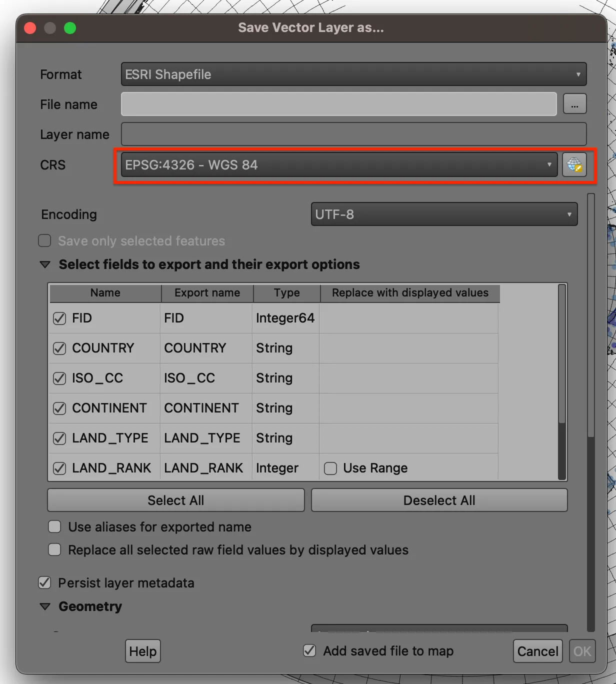Open the CRS selector via globe icon

point(574,165)
